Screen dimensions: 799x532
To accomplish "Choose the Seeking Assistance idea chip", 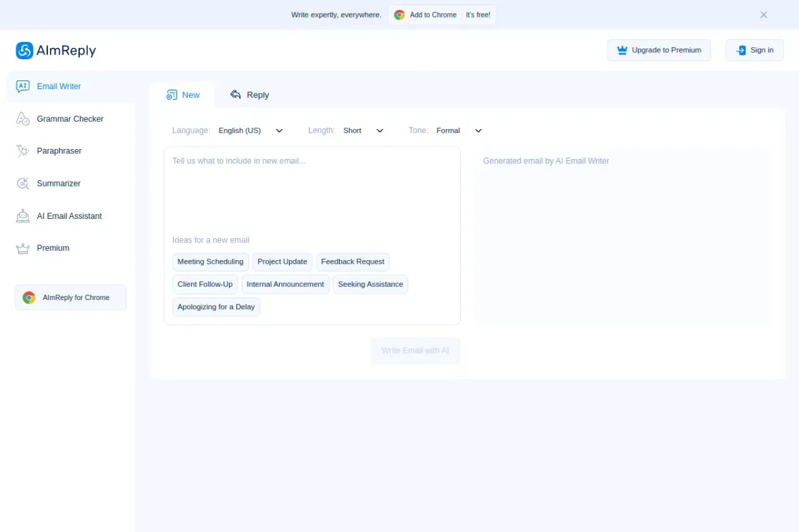I will pos(370,284).
